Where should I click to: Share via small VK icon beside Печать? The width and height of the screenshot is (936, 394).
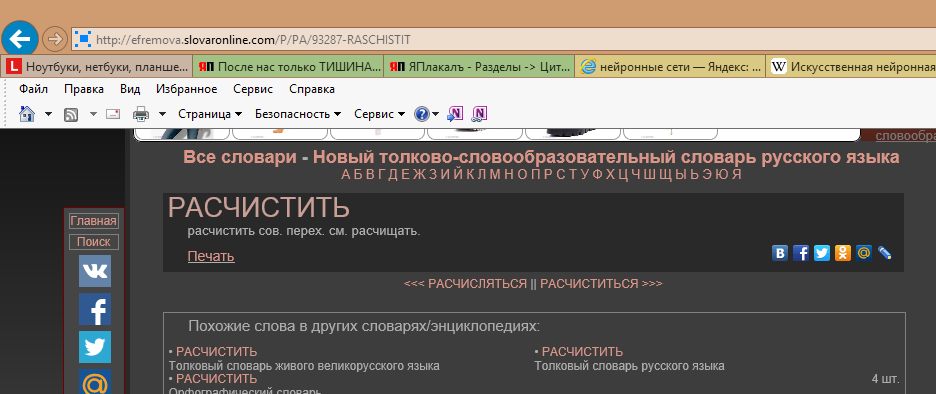coord(780,253)
